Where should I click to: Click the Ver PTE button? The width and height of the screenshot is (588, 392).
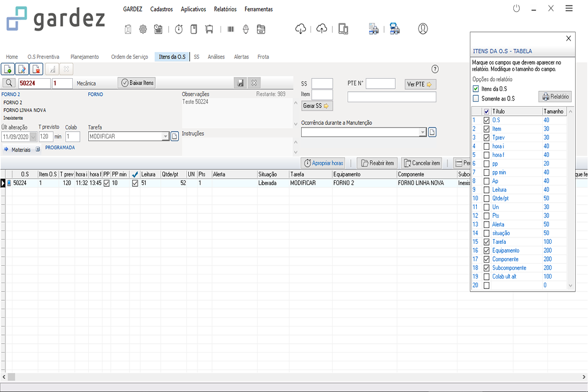420,84
